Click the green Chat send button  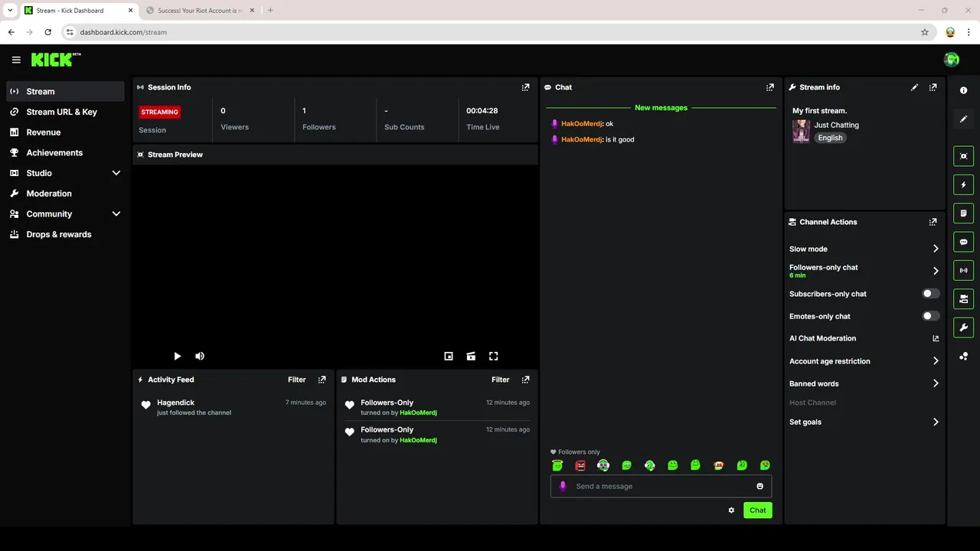click(x=757, y=510)
